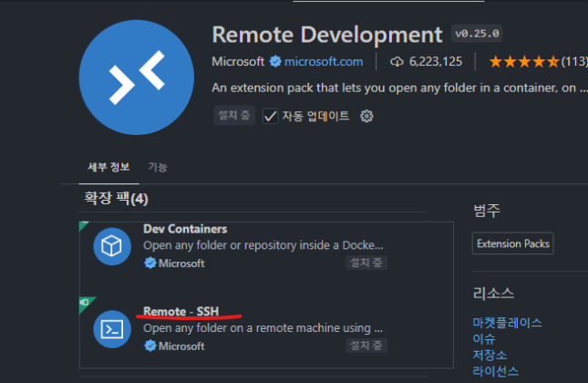Click the Remote - SSH terminal icon
588x383 pixels.
112,329
